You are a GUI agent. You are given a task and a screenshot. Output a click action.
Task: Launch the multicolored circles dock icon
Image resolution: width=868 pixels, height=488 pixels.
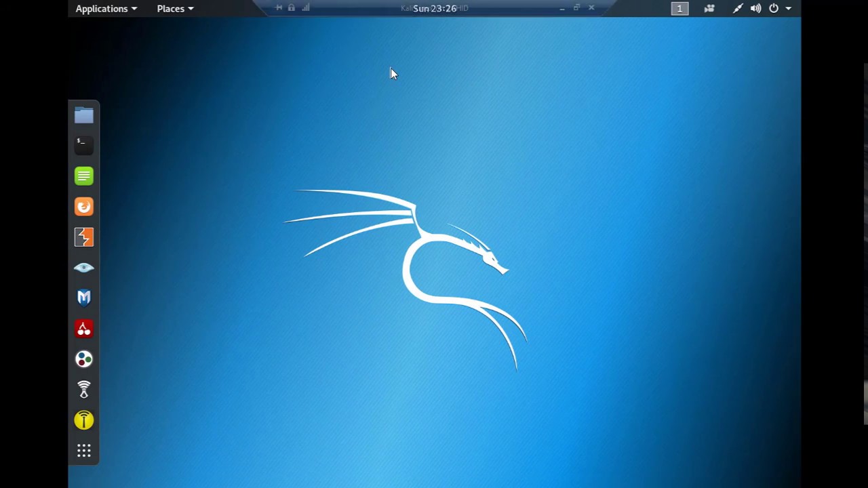[84, 359]
